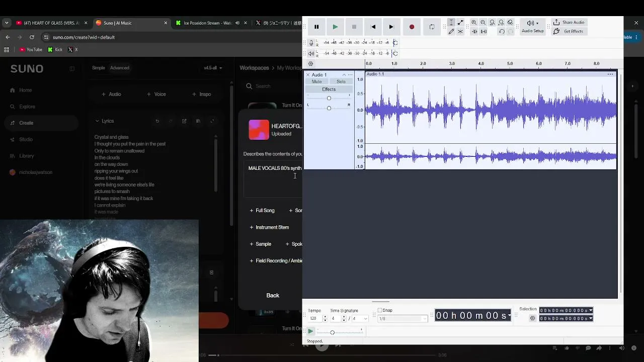Viewport: 644px width, 362px height.
Task: Open the Audio 1.1 clip options menu
Action: pos(610,74)
